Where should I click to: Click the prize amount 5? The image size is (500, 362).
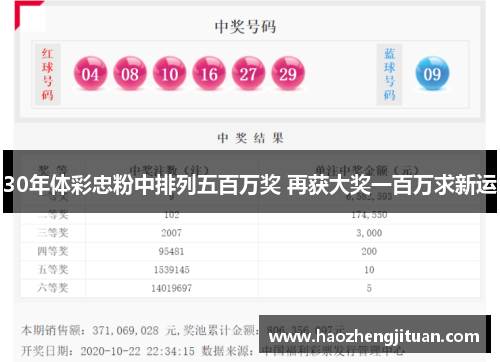click(369, 288)
